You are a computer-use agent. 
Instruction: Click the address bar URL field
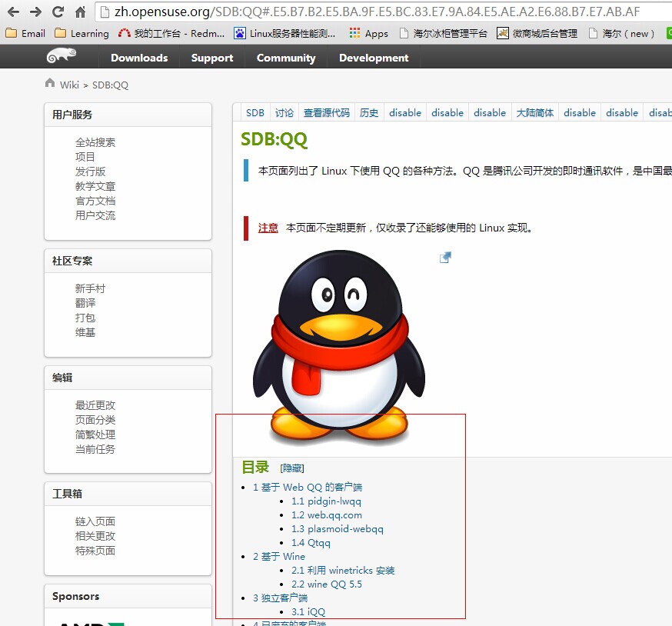[x=384, y=12]
